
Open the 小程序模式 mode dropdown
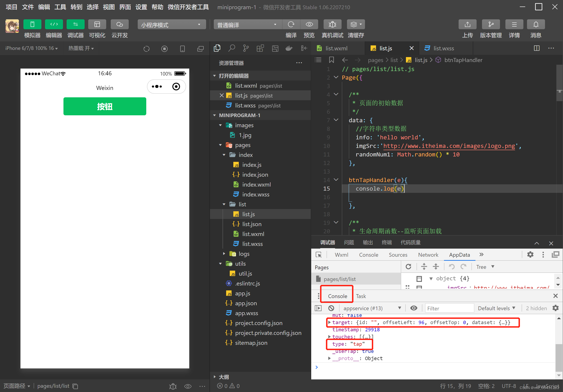click(172, 24)
